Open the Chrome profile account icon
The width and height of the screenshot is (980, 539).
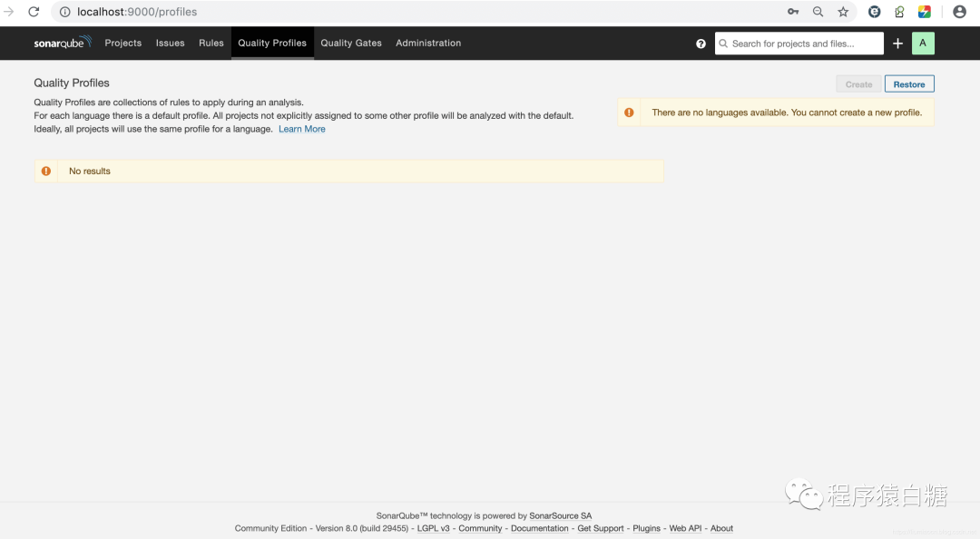tap(959, 11)
